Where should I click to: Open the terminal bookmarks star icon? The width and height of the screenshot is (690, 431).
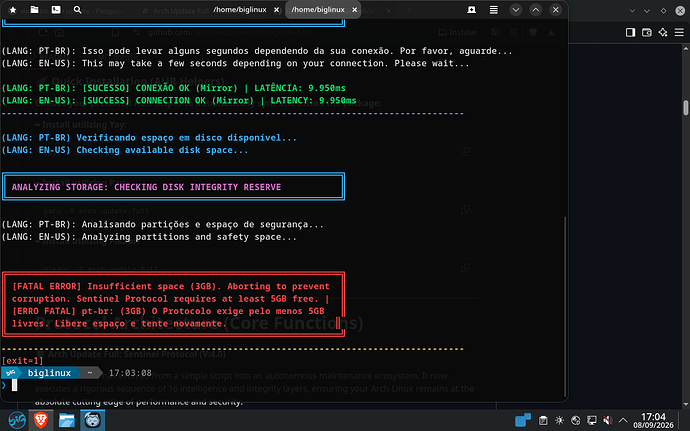point(13,10)
